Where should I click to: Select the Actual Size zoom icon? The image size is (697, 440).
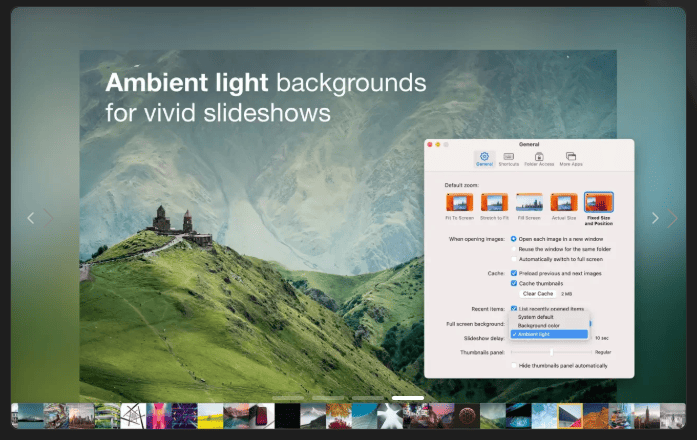564,202
